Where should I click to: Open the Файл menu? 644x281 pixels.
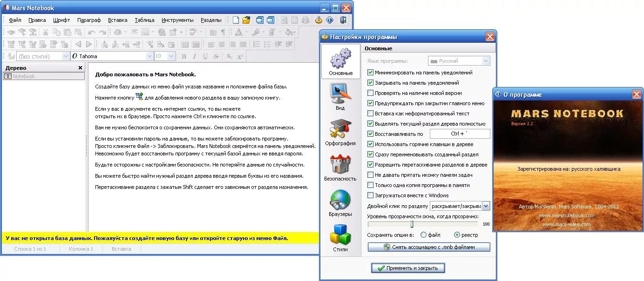pos(15,20)
